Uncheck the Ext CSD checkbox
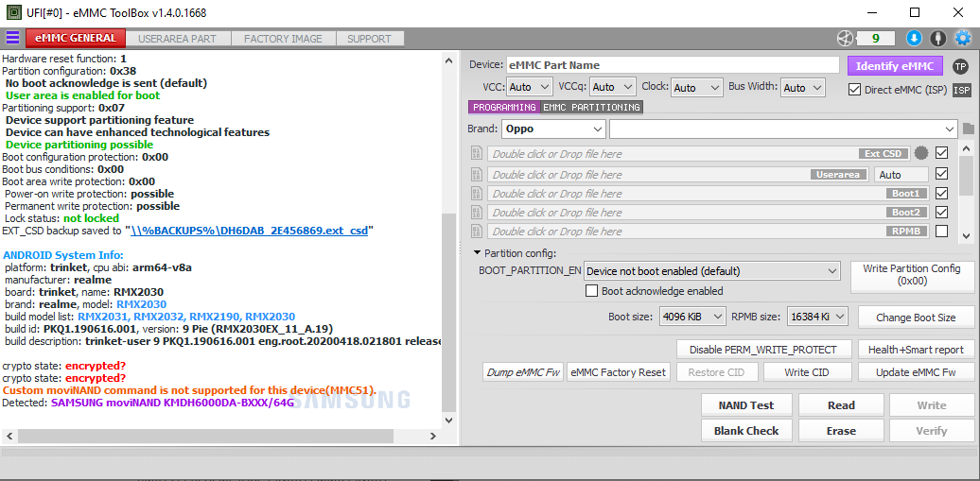Screen dimensions: 980x481 click(x=941, y=153)
